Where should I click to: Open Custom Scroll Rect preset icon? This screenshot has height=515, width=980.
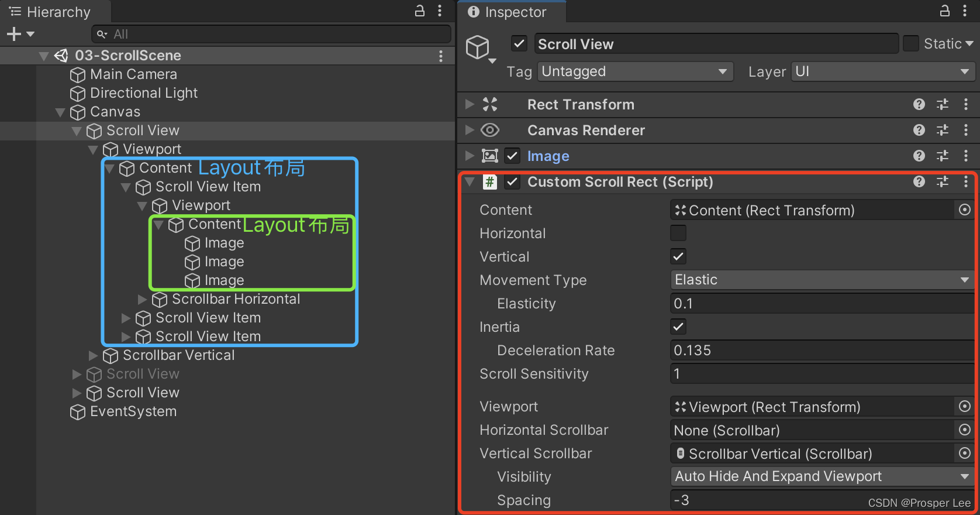coord(943,181)
